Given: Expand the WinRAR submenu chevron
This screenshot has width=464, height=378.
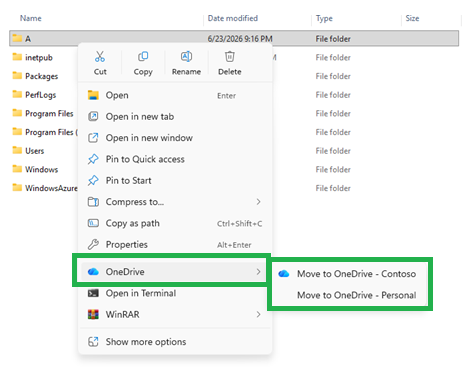Looking at the screenshot, I should [258, 314].
